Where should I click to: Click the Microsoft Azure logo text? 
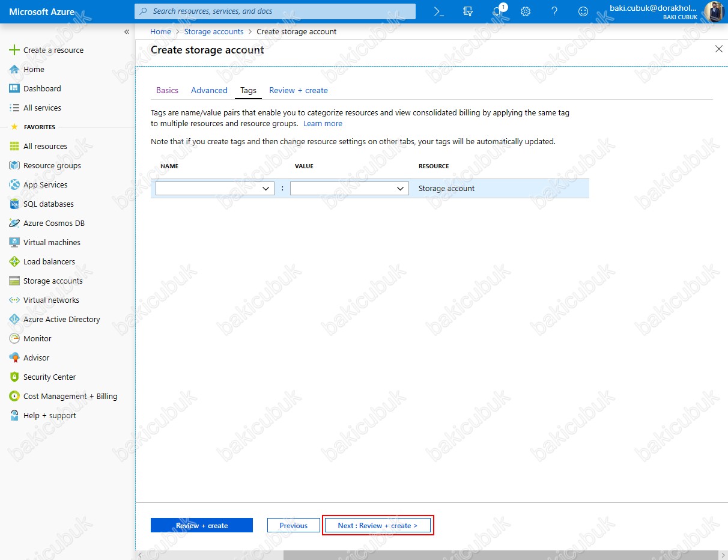coord(42,11)
